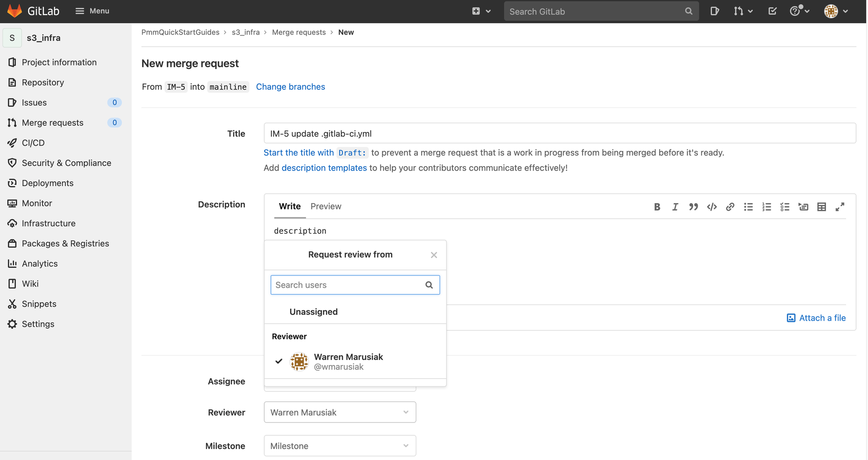Click the Change branches link
This screenshot has width=868, height=460.
(x=291, y=86)
